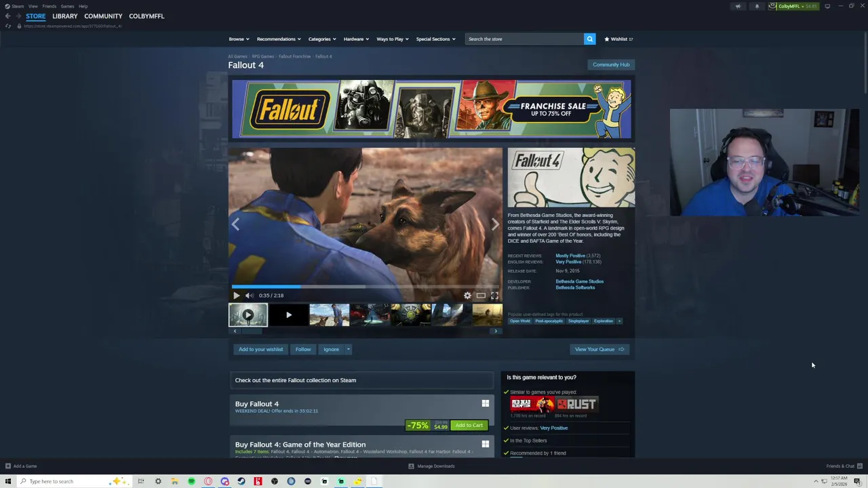The height and width of the screenshot is (488, 868).
Task: Open Wishlist link
Action: pos(618,39)
